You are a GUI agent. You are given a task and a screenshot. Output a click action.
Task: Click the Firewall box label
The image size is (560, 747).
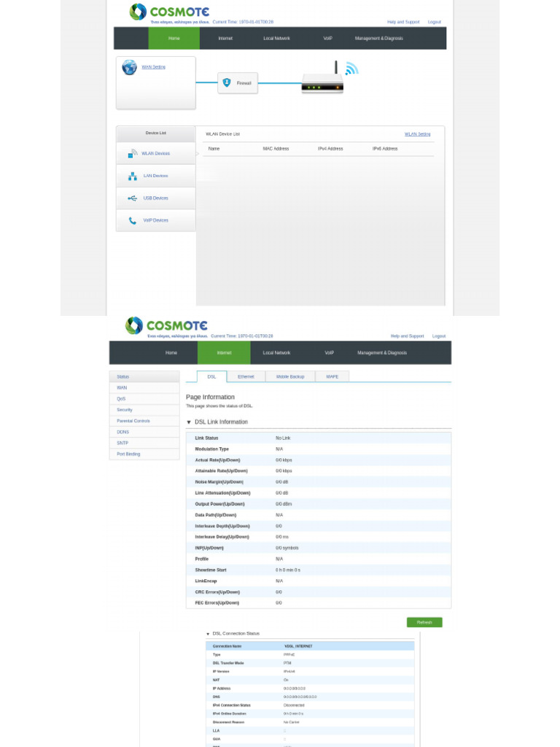point(244,83)
